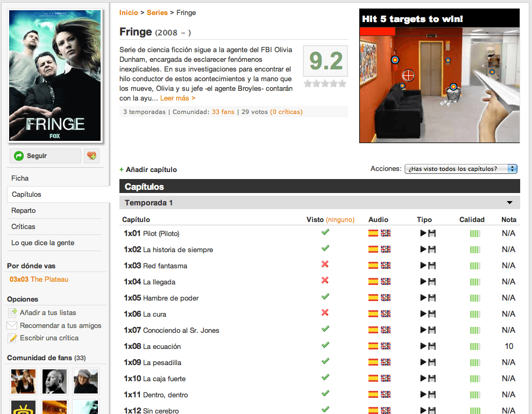Click the pencil icon for Escribir una crítica
This screenshot has height=414, width=532.
(x=12, y=338)
